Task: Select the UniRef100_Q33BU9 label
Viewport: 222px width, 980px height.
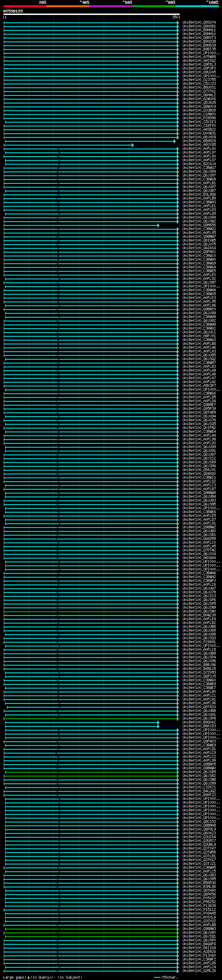Action: (x=199, y=110)
